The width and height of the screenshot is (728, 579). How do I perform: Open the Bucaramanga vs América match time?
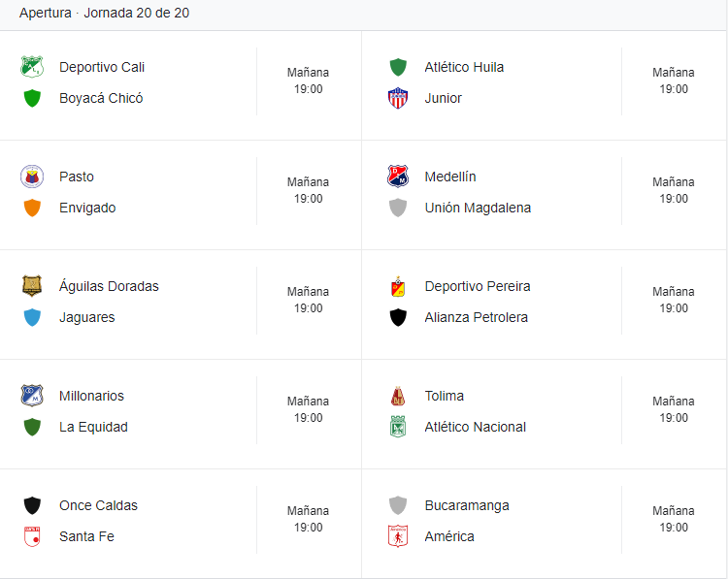(x=674, y=519)
